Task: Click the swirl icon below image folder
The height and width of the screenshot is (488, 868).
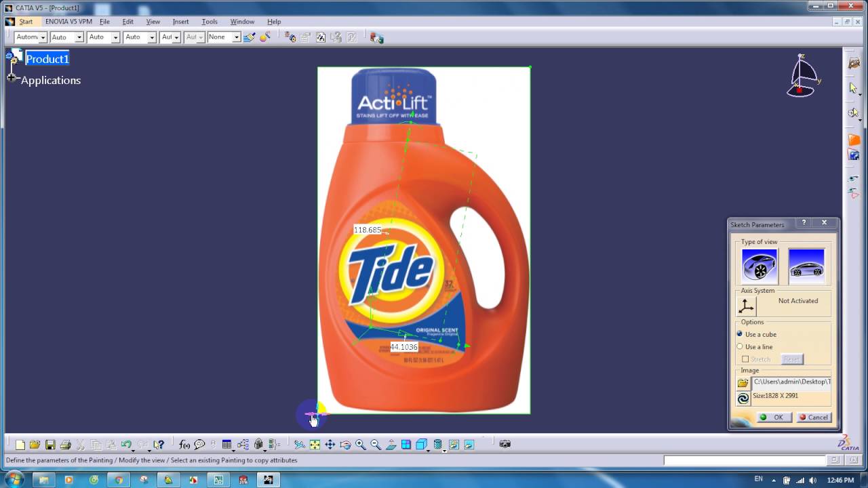Action: (x=743, y=399)
